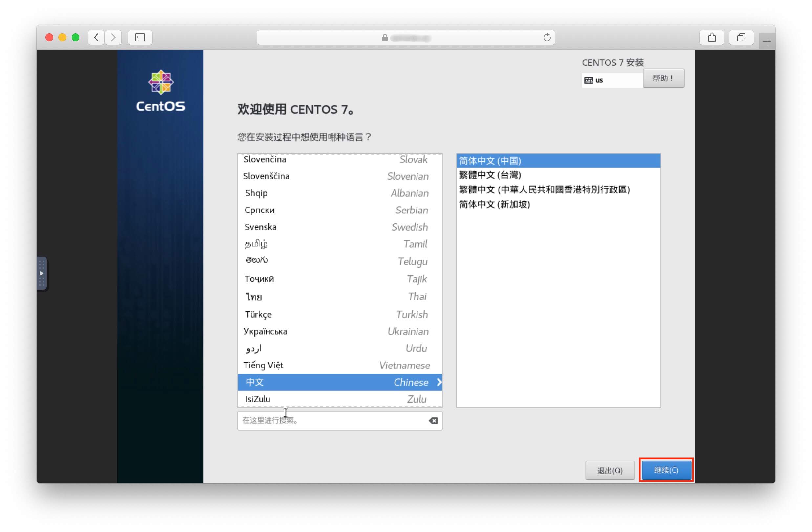Screen dimensions: 812x532
Task: Open the Safari share icon
Action: (712, 37)
